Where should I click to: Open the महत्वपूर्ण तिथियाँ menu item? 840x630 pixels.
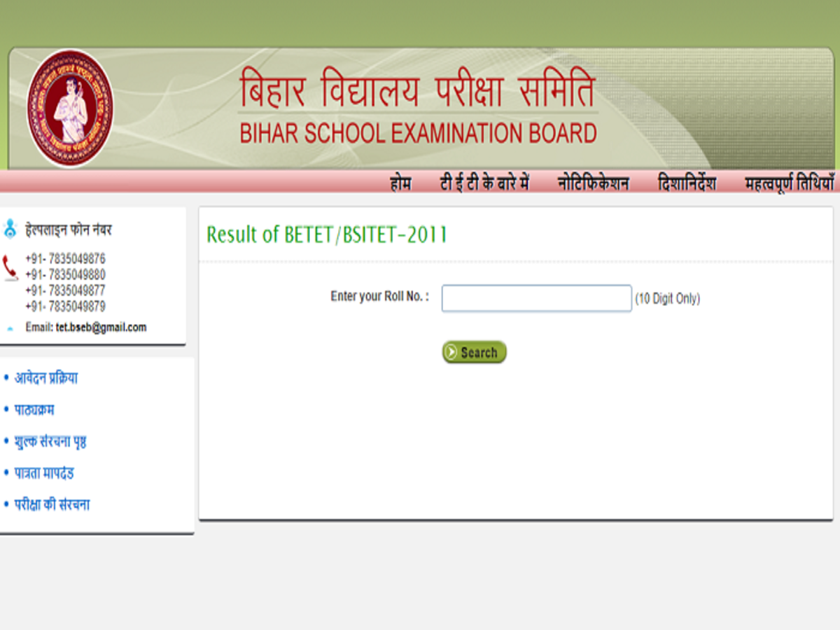pos(790,184)
